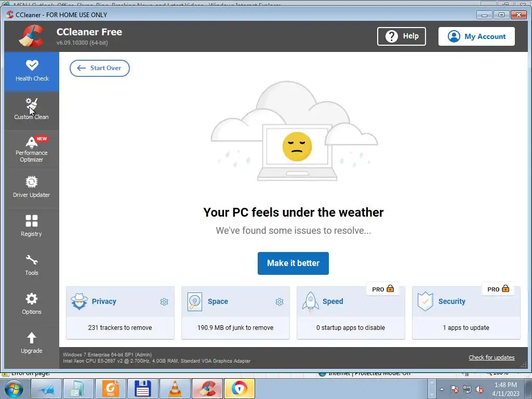The height and width of the screenshot is (399, 532).
Task: Open Space settings gear icon
Action: [280, 302]
